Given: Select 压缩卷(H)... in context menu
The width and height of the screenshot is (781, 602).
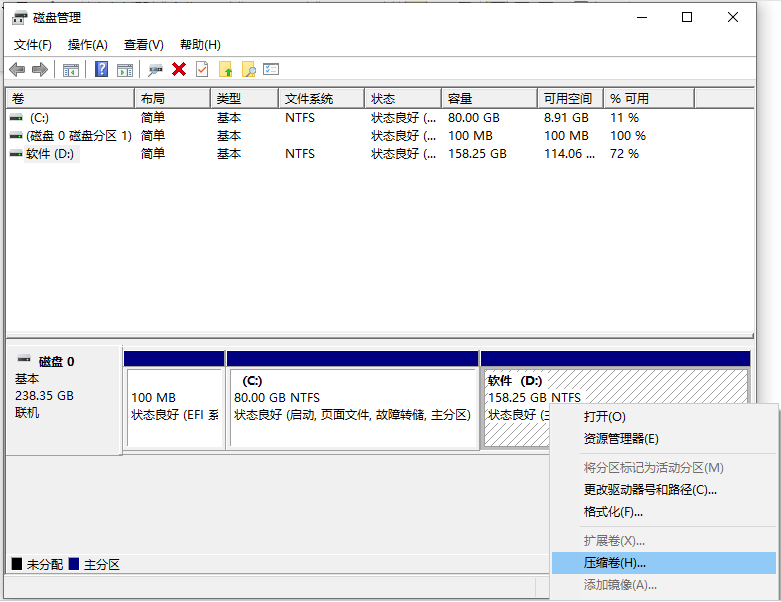Looking at the screenshot, I should [x=615, y=563].
